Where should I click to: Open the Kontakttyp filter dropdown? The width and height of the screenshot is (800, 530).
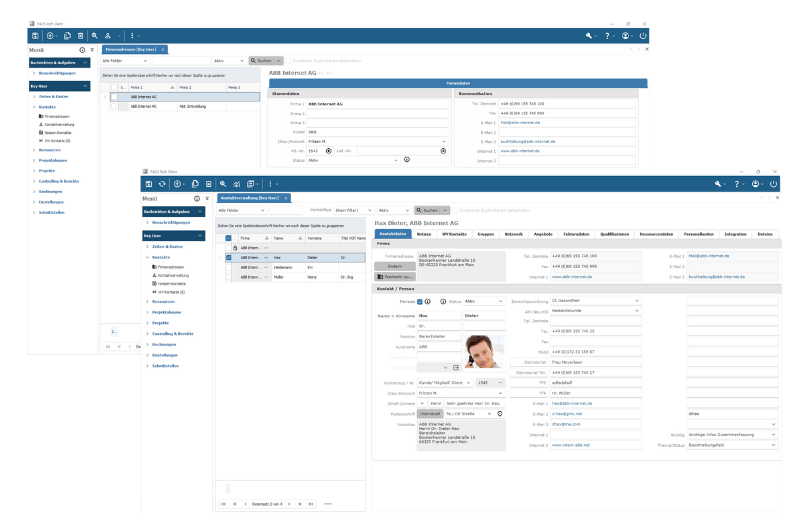click(x=370, y=211)
